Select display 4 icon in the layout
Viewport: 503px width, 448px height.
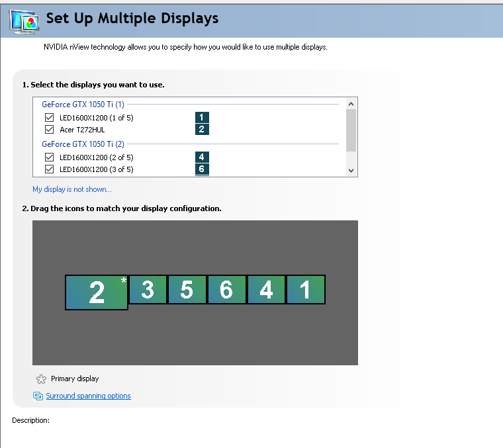click(x=266, y=289)
